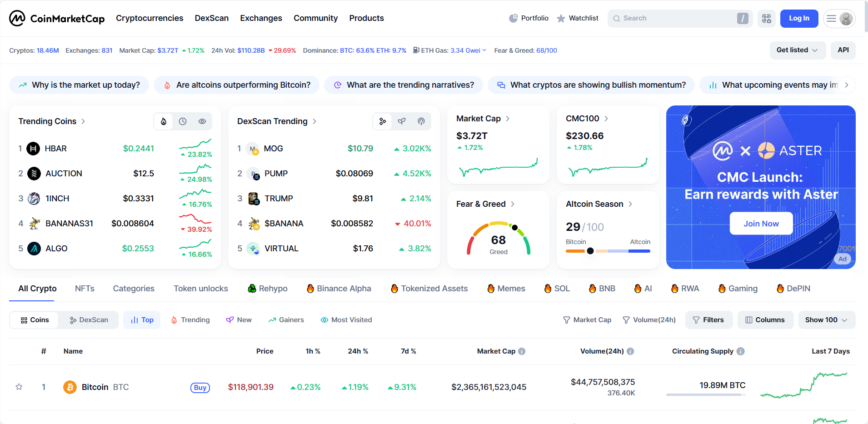Click the API button
Image resolution: width=868 pixels, height=424 pixels.
coord(843,50)
